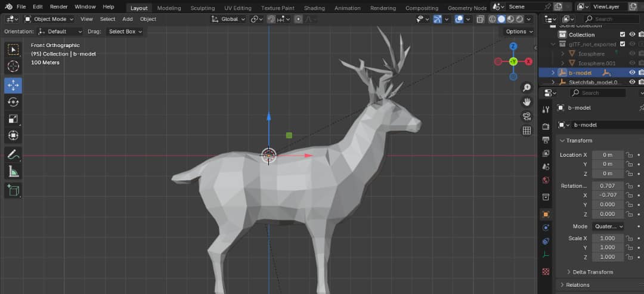Image resolution: width=644 pixels, height=294 pixels.
Task: Lock Scale Z value
Action: (629, 256)
